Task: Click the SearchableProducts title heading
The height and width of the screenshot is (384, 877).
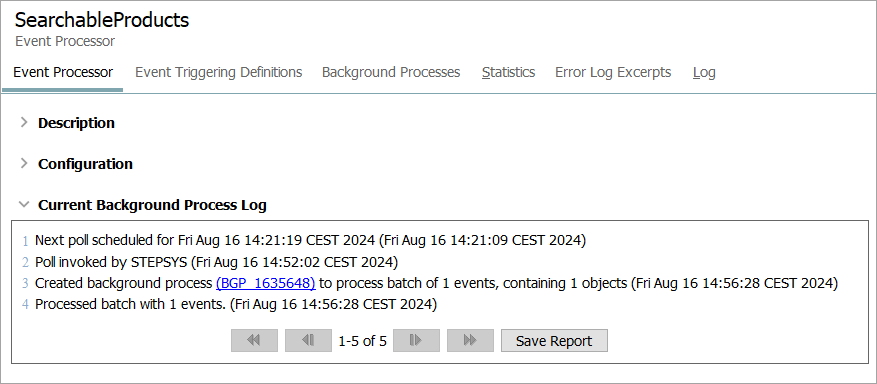Action: pos(102,20)
